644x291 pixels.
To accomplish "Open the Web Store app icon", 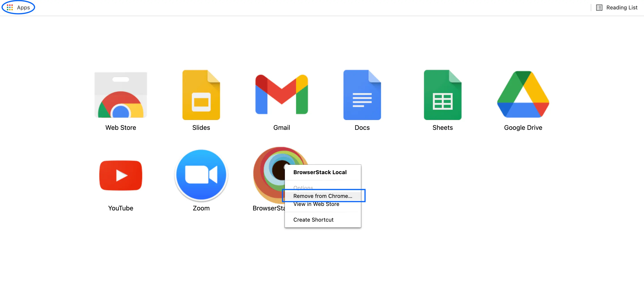I will [121, 95].
